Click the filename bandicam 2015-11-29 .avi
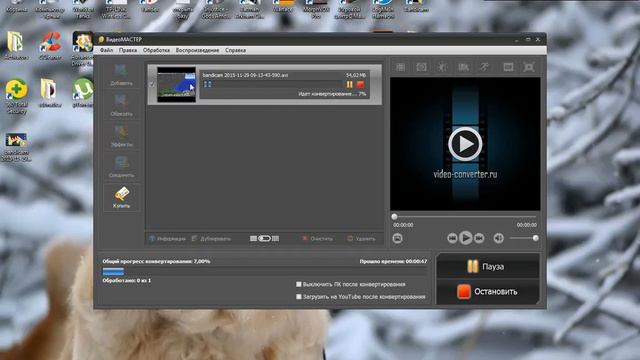640x360 pixels. tap(245, 75)
